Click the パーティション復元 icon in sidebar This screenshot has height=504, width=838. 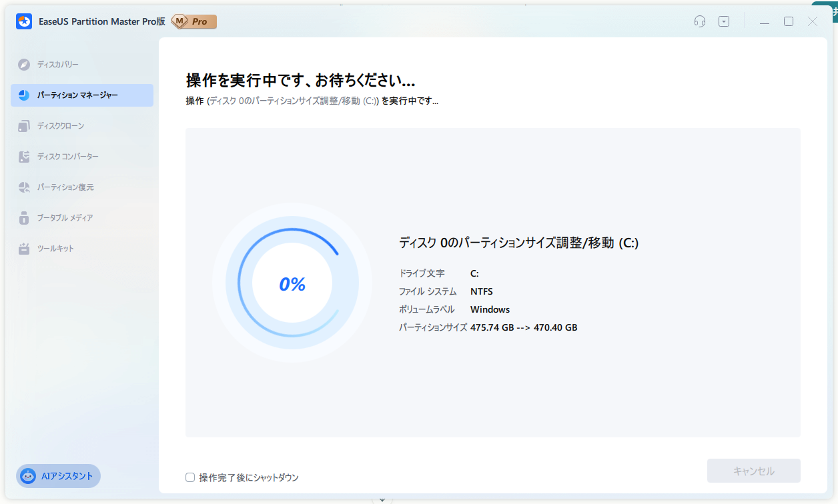(x=24, y=187)
